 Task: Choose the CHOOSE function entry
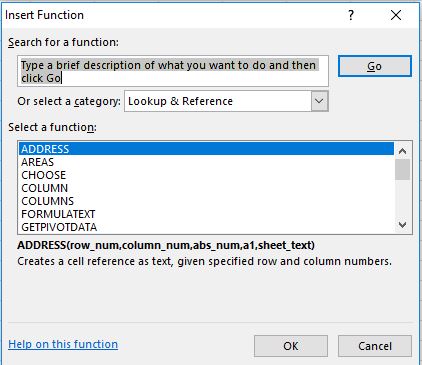pyautogui.click(x=206, y=175)
